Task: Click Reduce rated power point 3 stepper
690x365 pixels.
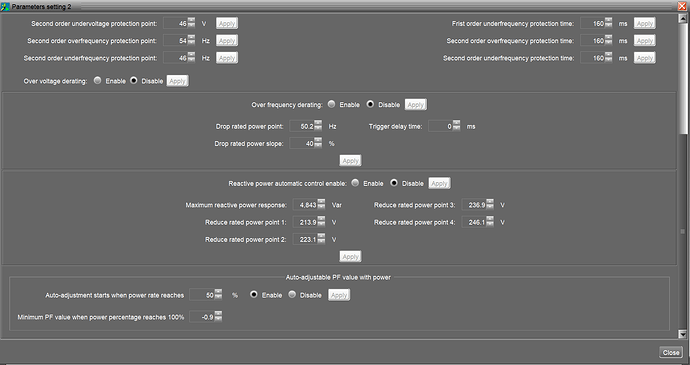Action: coord(490,205)
